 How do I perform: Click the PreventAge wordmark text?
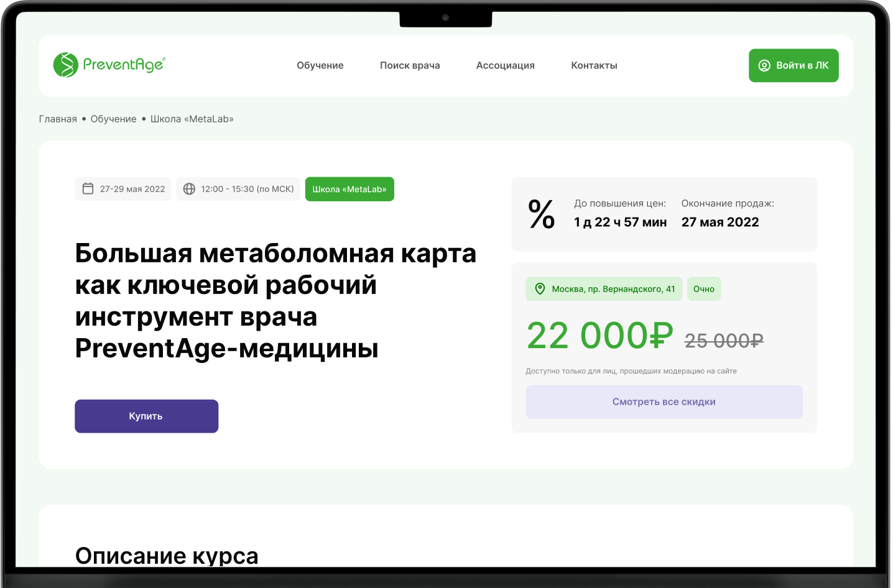click(x=124, y=65)
